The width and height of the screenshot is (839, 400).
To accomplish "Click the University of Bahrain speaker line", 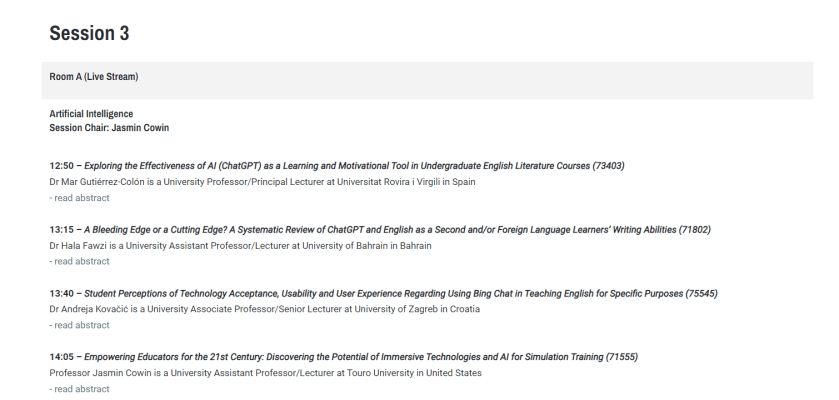I will point(240,246).
